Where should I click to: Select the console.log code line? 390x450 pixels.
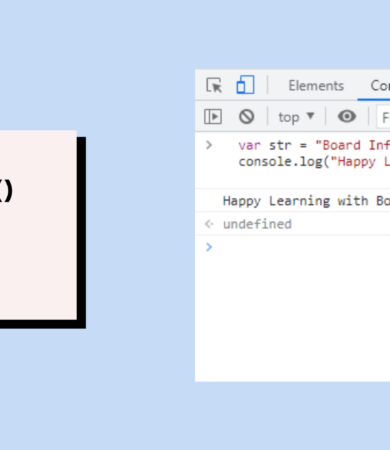point(314,162)
